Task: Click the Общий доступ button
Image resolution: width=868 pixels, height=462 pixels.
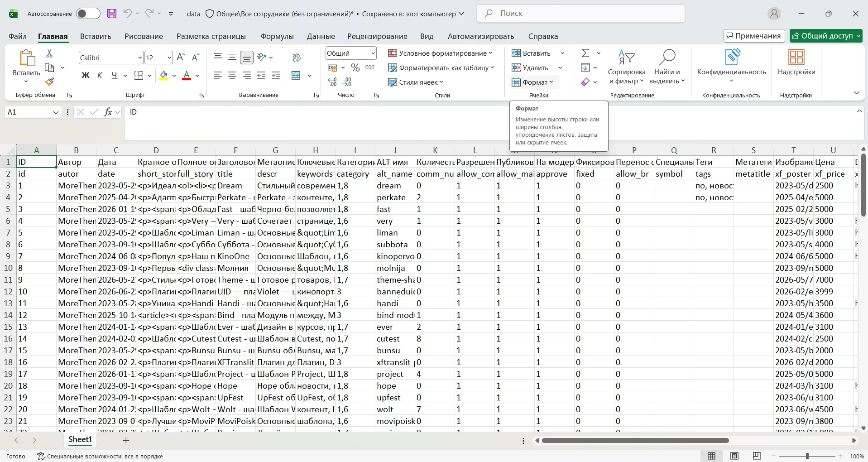Action: pyautogui.click(x=826, y=36)
